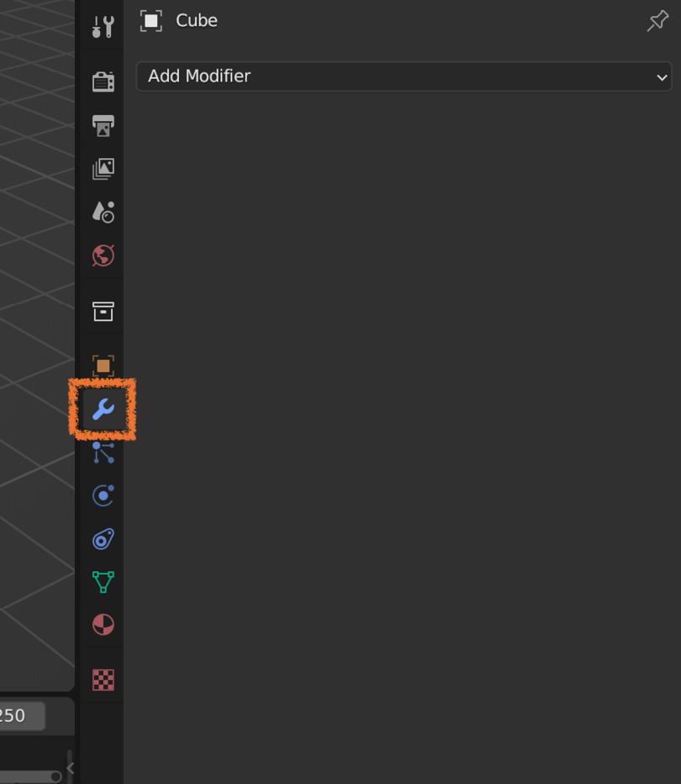The width and height of the screenshot is (681, 784).
Task: Toggle the pin icon for Cube
Action: [657, 21]
